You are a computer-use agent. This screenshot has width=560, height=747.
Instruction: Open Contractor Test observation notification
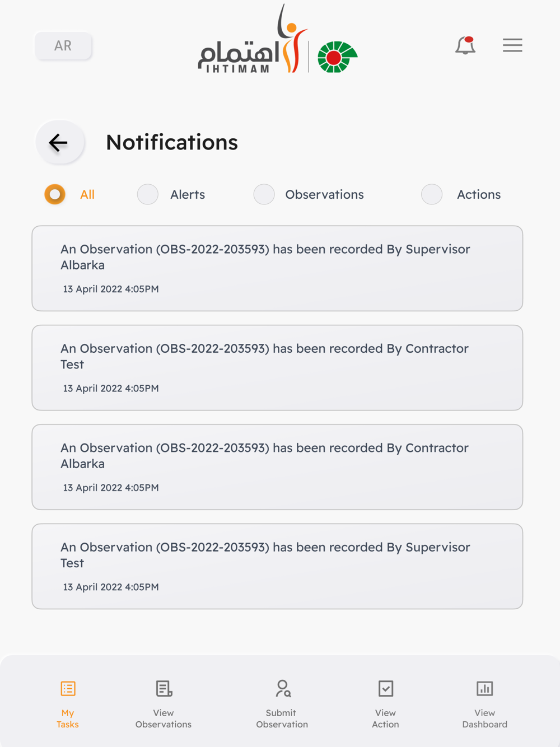[x=277, y=367]
